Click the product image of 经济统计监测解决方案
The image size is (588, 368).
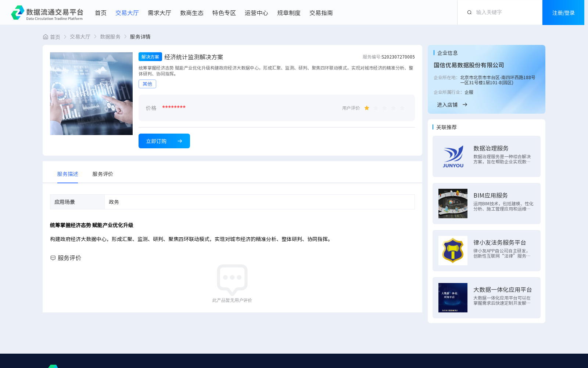[x=91, y=93]
